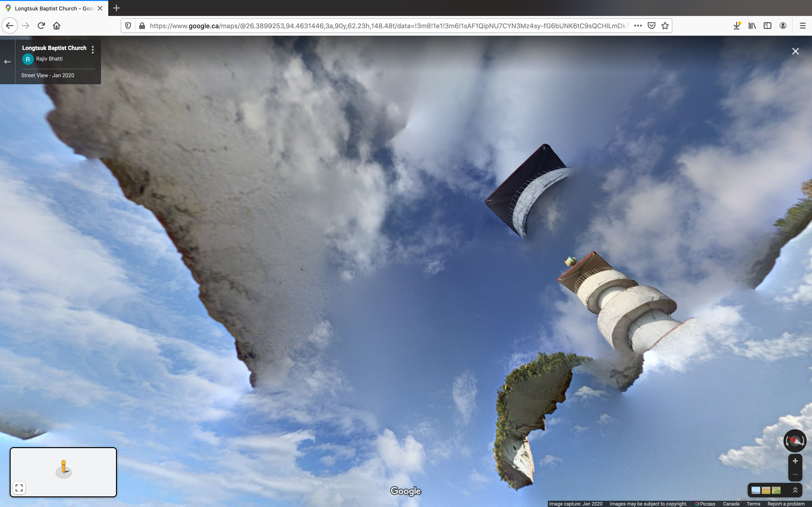Expand imagery strip with double chevron
Screen dimensions: 812x507
tap(795, 490)
